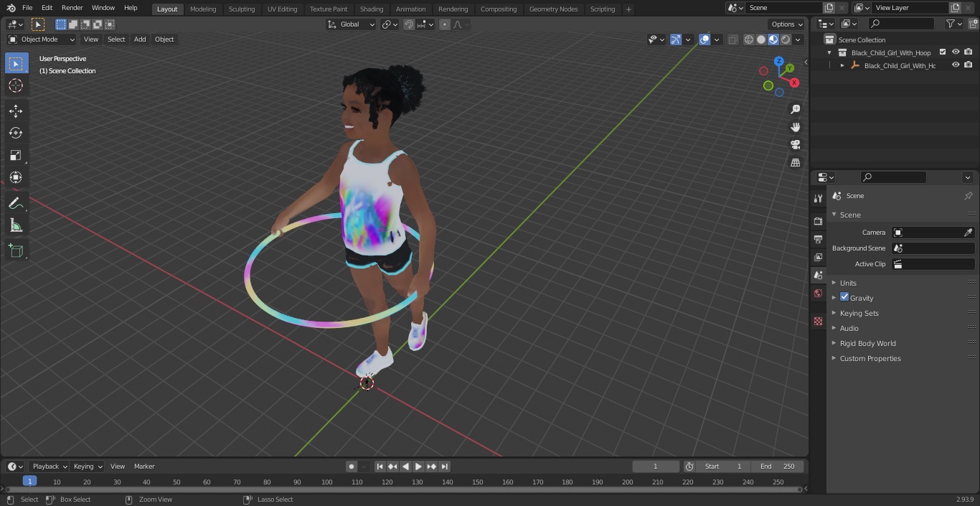This screenshot has height=506, width=980.
Task: Switch to wireframe viewport shading
Action: tap(749, 39)
